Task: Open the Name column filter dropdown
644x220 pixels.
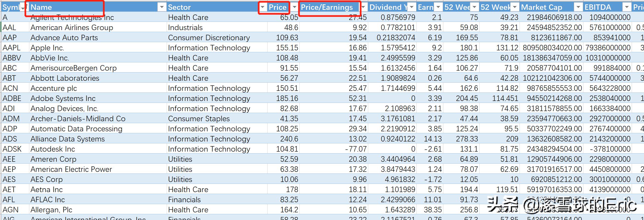Action: 162,7
